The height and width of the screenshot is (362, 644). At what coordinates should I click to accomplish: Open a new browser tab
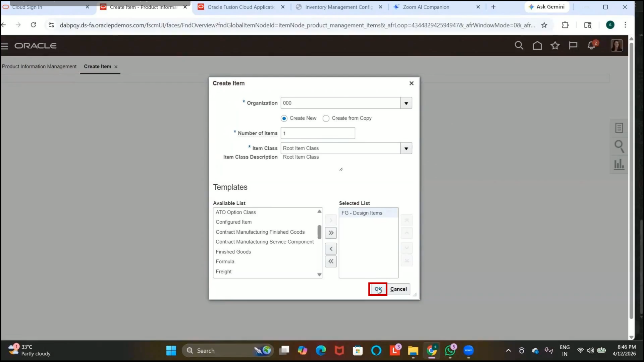coord(493,7)
